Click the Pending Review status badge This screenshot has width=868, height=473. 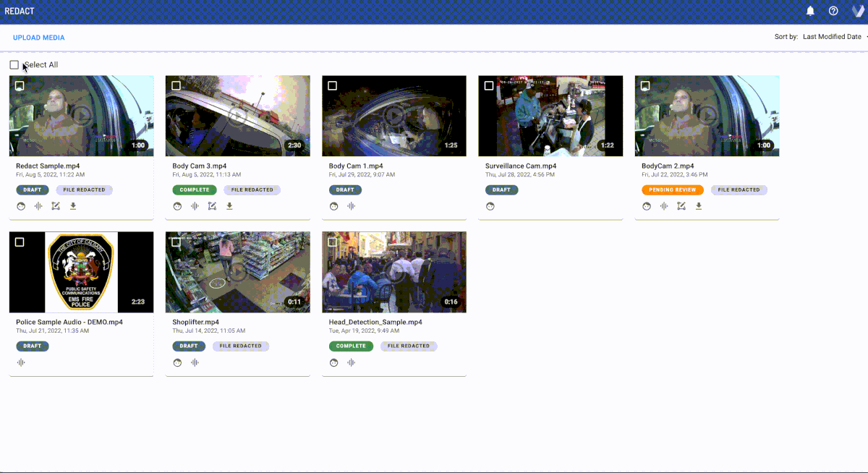(672, 190)
